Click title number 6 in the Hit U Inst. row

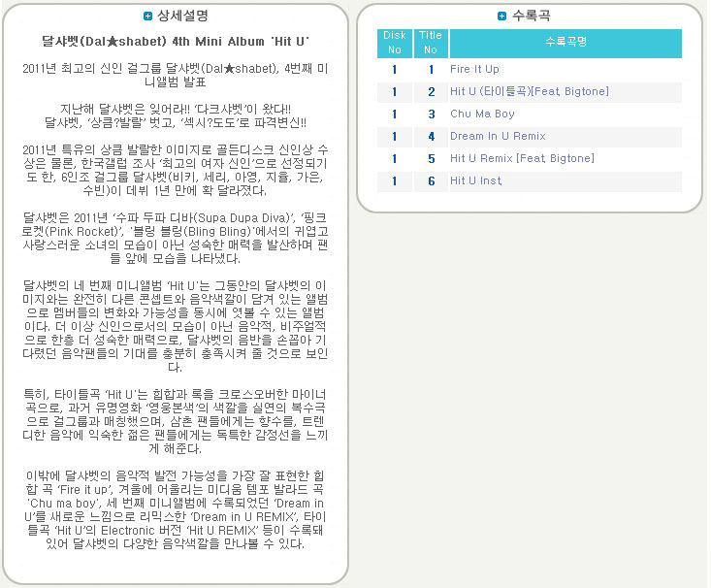click(x=431, y=181)
